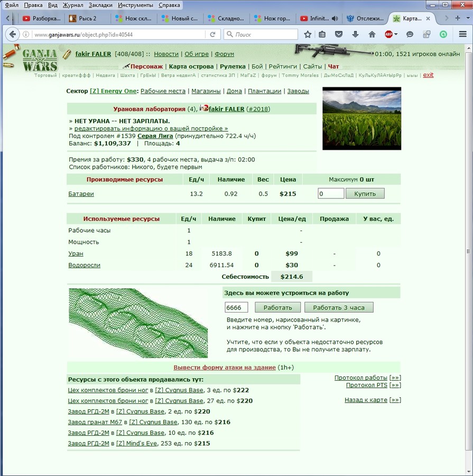Click the address bar URL field
The image size is (473, 476).
(x=118, y=34)
